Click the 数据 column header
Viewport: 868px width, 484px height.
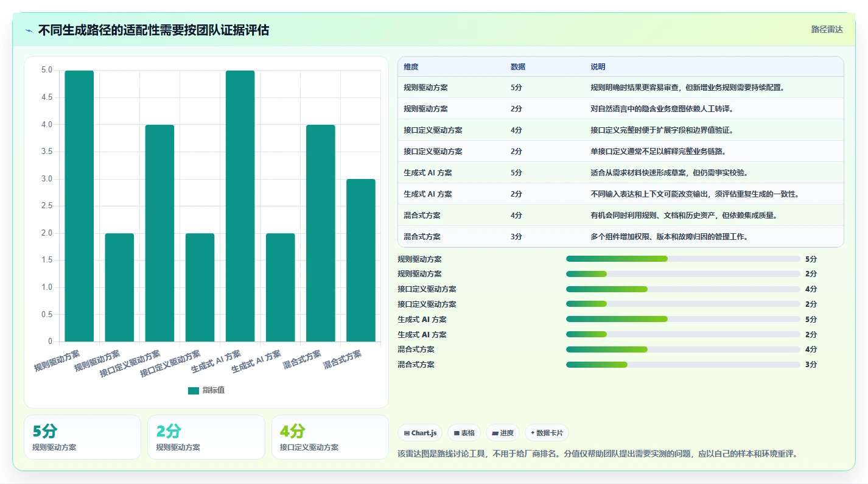point(518,67)
